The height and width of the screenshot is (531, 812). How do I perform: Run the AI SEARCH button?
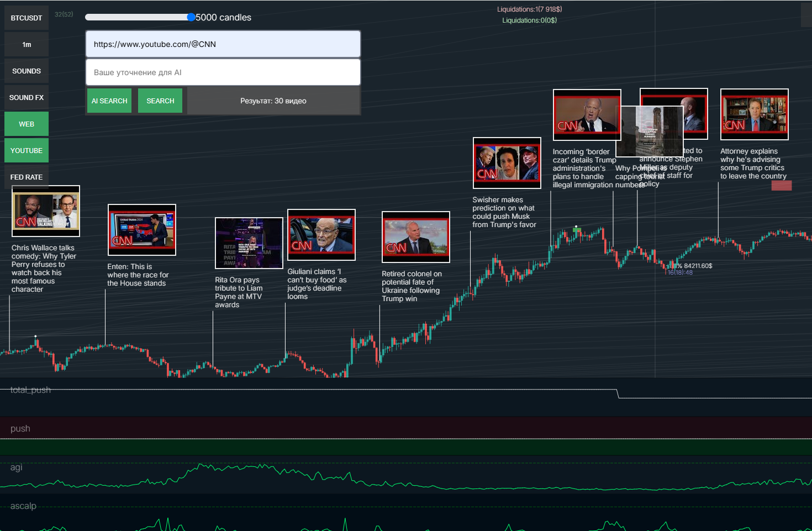[x=109, y=101]
